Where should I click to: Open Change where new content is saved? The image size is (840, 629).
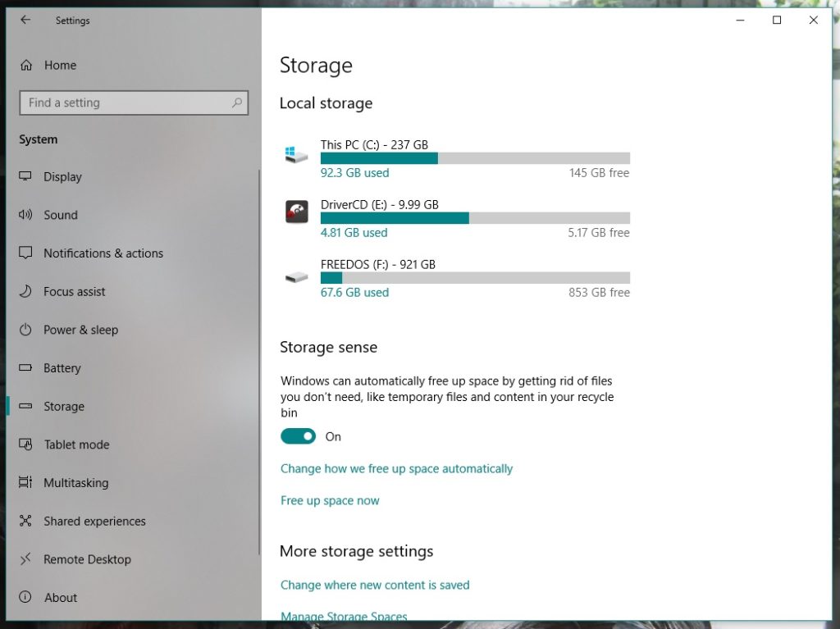(x=375, y=585)
